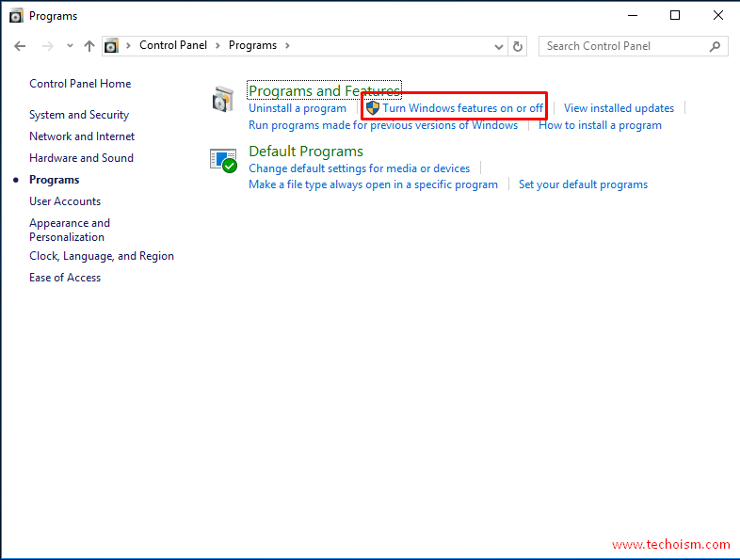Go to System and Security
The width and height of the screenshot is (740, 560).
coord(79,115)
